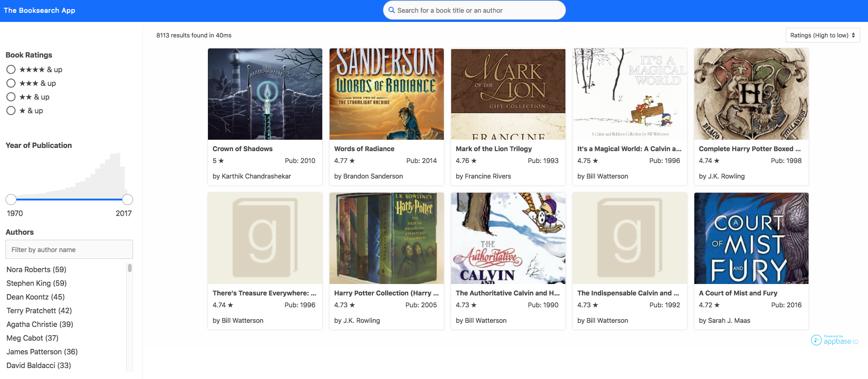868x379 pixels.
Task: Click the authors list scrollbar
Action: tap(130, 268)
